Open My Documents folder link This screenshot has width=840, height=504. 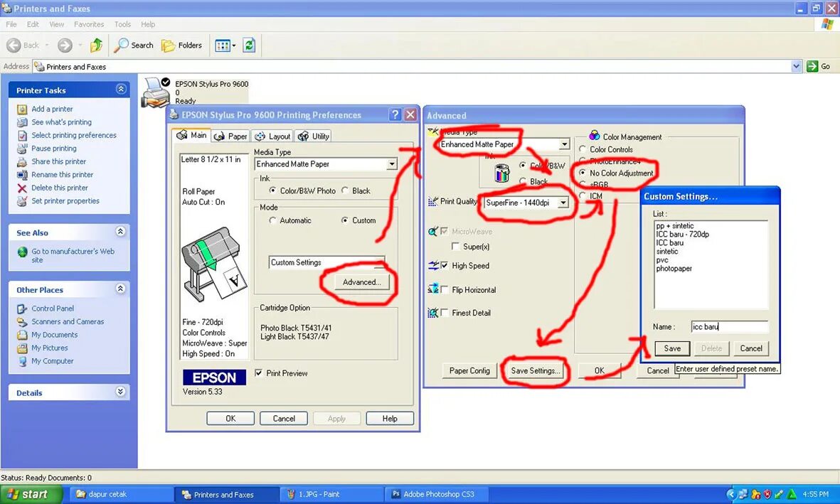point(54,335)
